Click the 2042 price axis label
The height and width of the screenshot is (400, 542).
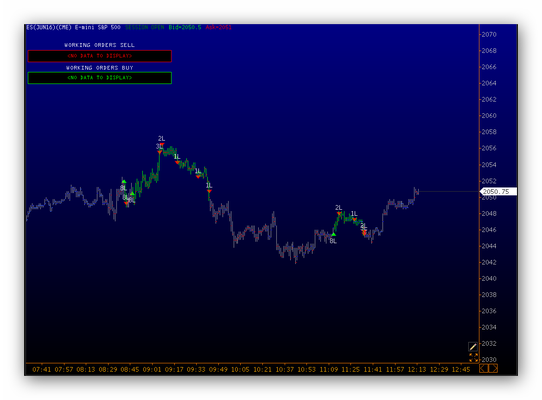pyautogui.click(x=489, y=262)
